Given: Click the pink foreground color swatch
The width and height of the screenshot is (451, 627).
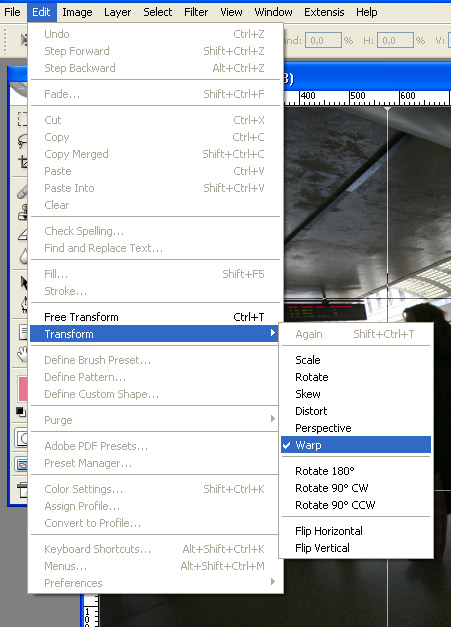Looking at the screenshot, I should click(23, 389).
